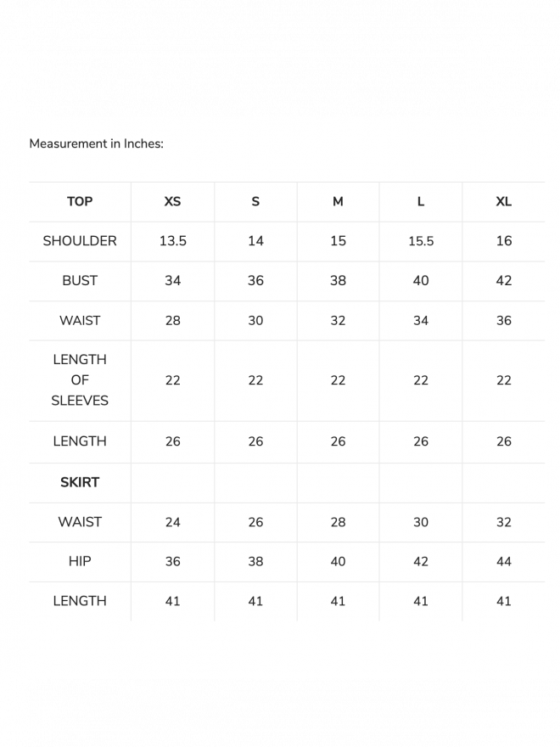
Task: Select the S size column header
Action: [x=255, y=201]
